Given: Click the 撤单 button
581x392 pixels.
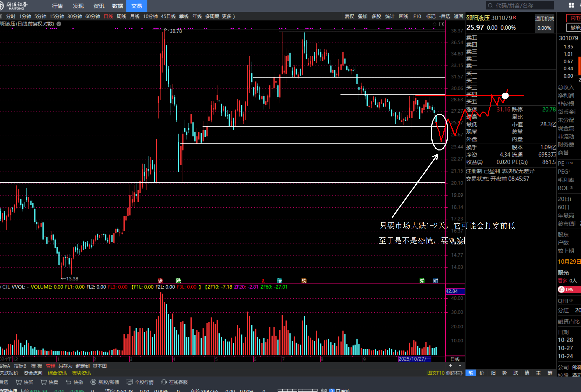Looking at the screenshot, I should pos(574,27).
